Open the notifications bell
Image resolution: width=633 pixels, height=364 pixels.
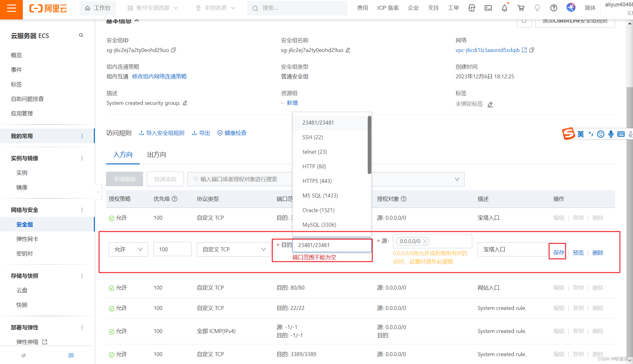coord(504,8)
